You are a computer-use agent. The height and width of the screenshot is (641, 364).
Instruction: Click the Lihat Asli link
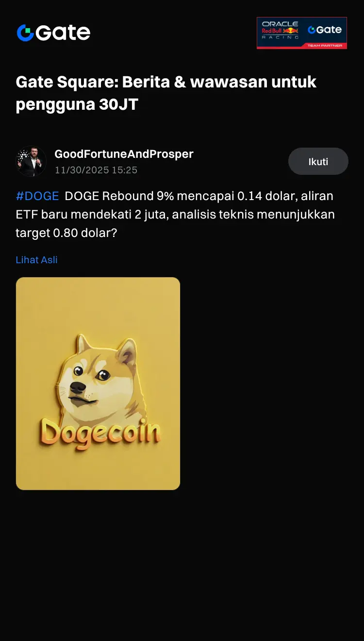click(x=37, y=260)
